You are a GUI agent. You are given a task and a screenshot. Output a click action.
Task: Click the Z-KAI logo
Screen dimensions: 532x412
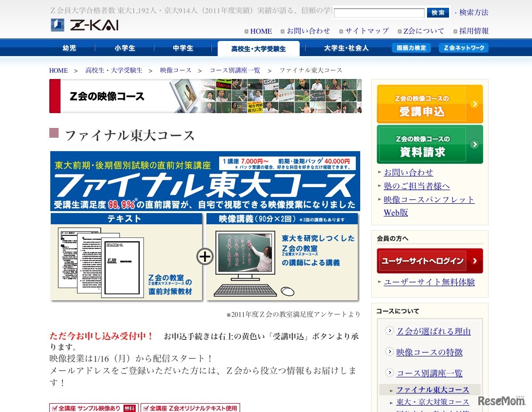tap(84, 25)
